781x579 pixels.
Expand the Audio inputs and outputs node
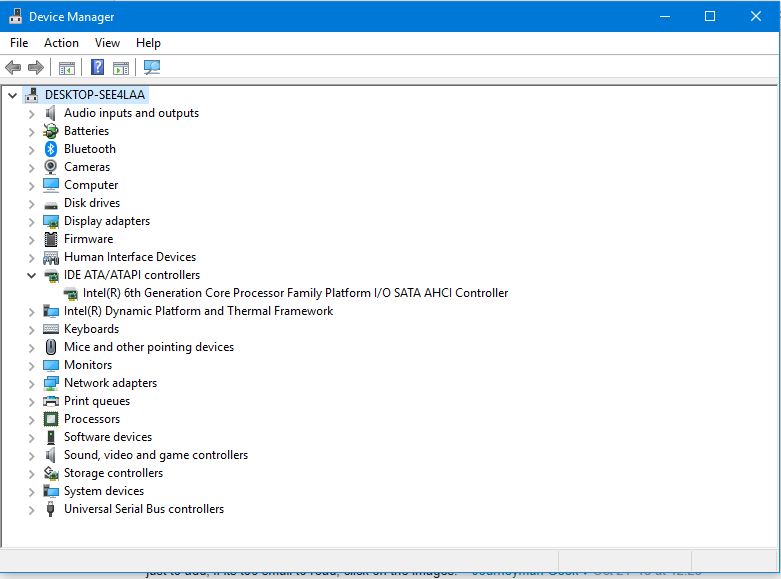31,114
